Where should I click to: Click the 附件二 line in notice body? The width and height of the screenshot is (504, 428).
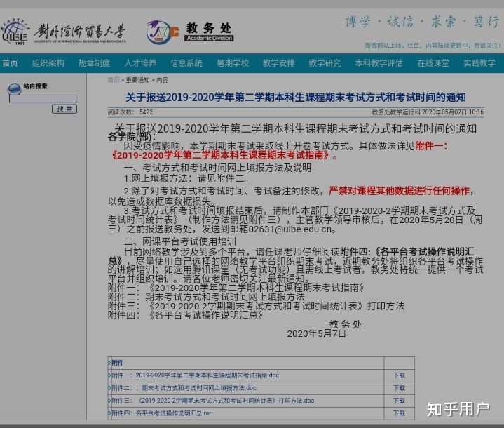click(206, 297)
